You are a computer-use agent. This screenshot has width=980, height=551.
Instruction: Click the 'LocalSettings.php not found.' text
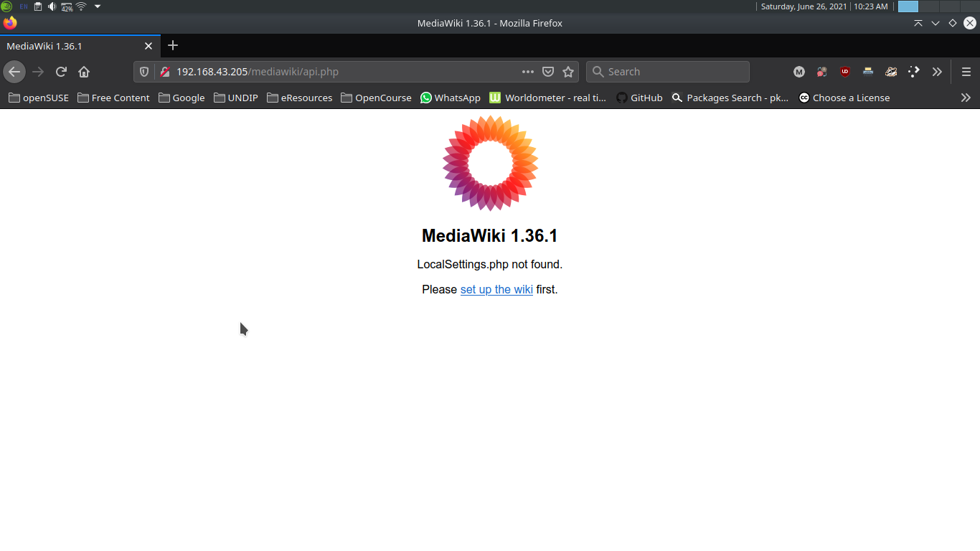tap(490, 265)
